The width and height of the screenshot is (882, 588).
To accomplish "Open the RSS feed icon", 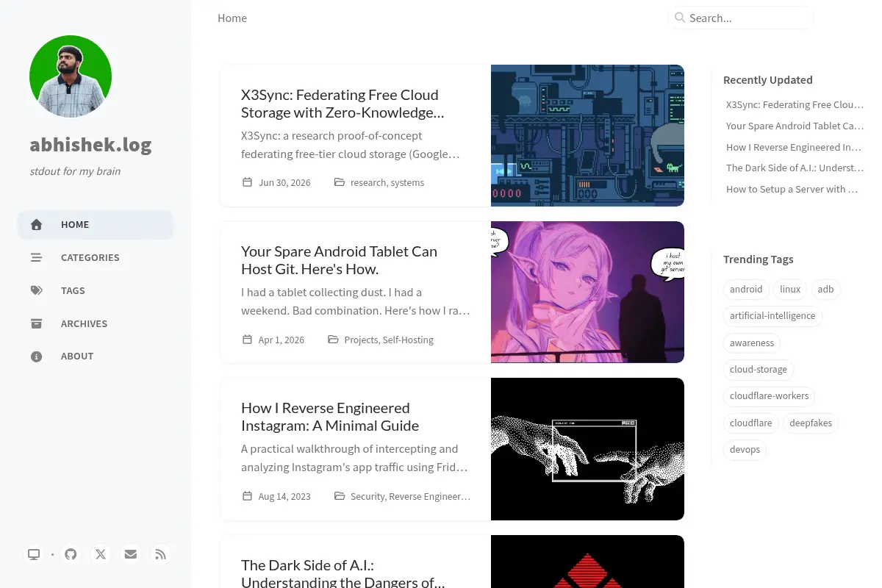I will click(161, 554).
